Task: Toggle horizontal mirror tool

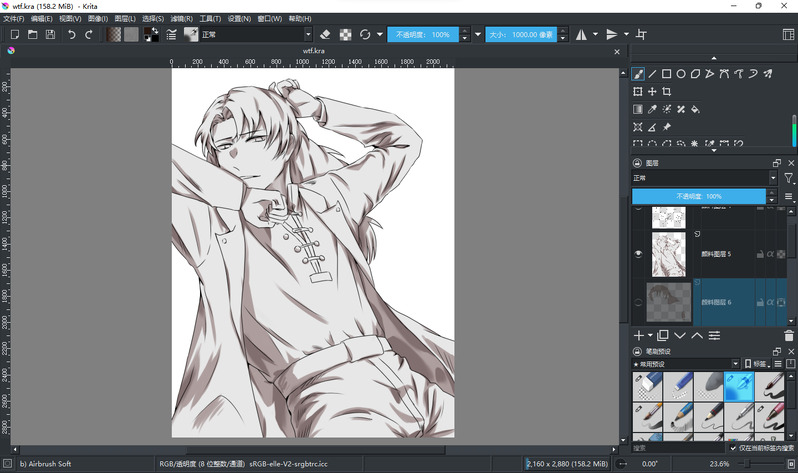Action: click(581, 35)
